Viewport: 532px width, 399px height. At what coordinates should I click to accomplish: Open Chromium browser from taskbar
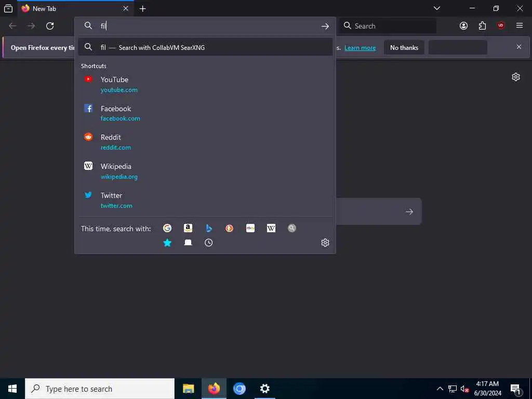239,389
